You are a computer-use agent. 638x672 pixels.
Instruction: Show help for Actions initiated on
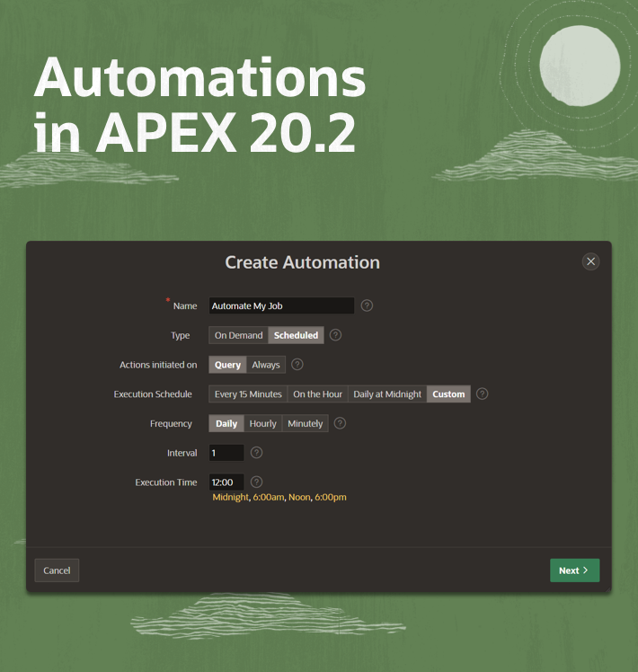[297, 364]
